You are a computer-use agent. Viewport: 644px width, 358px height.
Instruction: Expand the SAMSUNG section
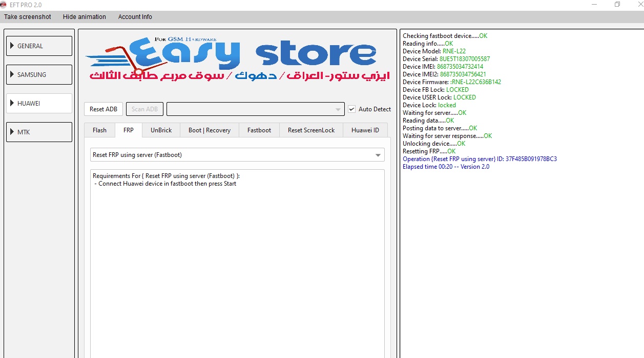(39, 74)
